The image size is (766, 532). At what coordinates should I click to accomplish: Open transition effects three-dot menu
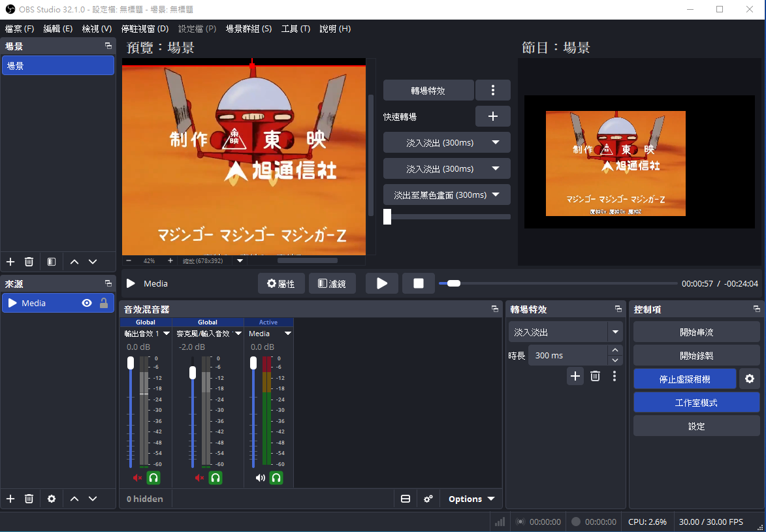(493, 90)
